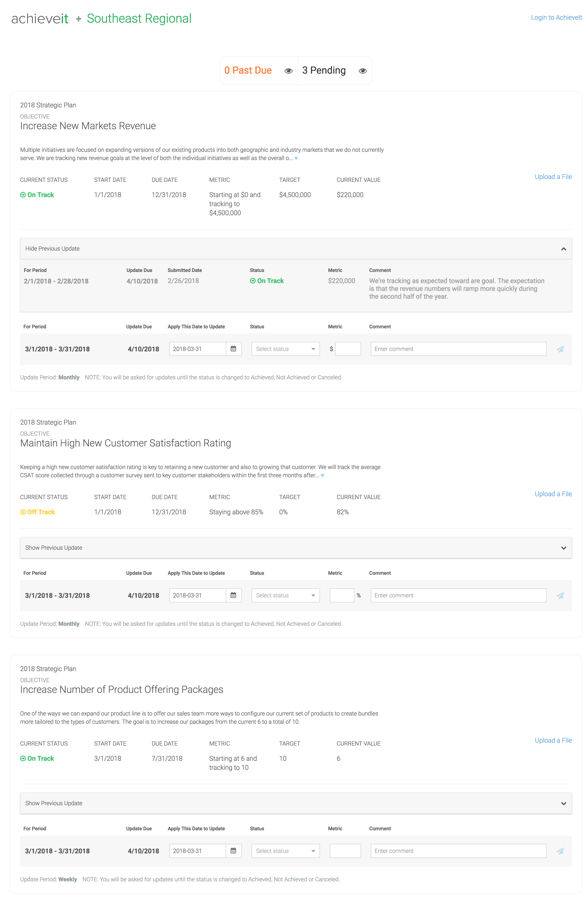Submit the Product Offering Packages update
The height and width of the screenshot is (920, 588).
click(560, 851)
